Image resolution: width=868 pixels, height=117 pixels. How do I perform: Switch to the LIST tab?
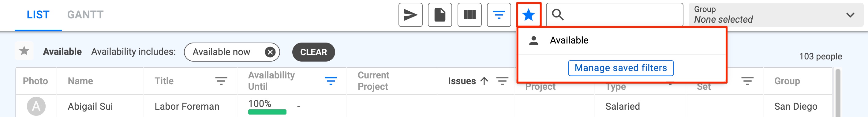pyautogui.click(x=38, y=15)
